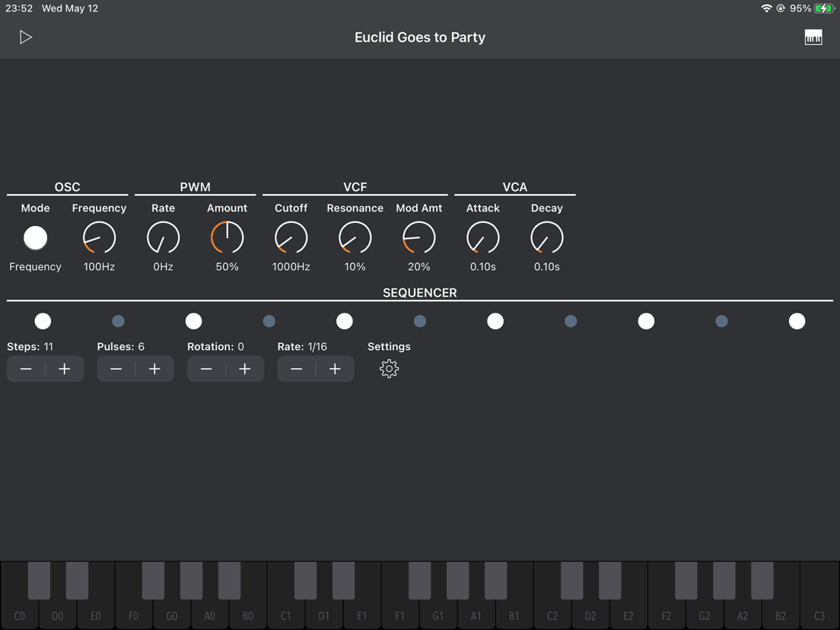Enable the second sequencer step dot
Viewport: 840px width, 630px height.
point(119,321)
